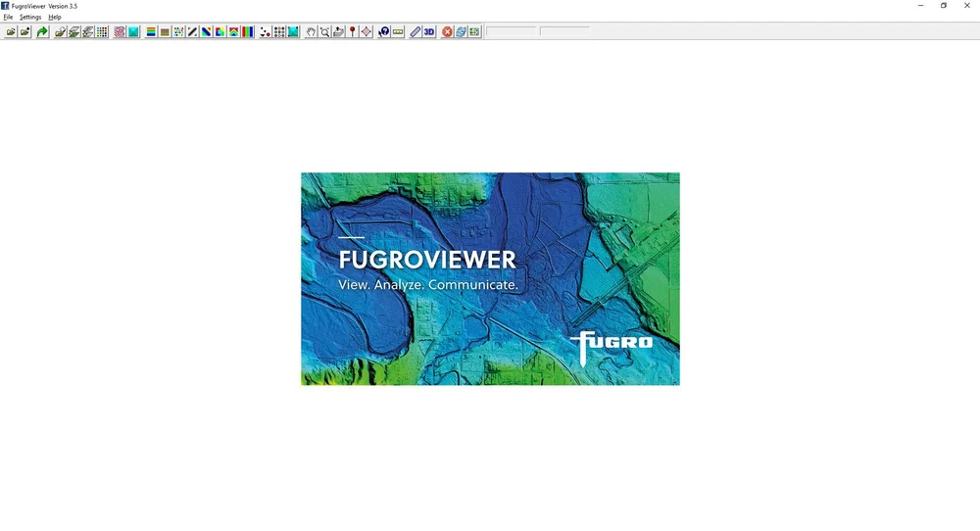The height and width of the screenshot is (531, 980).
Task: Click the folder icon with a white page
Action: (x=60, y=32)
